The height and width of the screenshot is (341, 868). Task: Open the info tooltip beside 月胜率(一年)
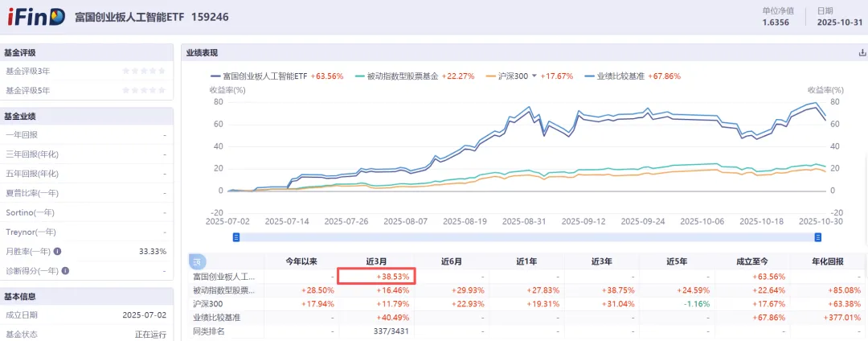click(58, 251)
